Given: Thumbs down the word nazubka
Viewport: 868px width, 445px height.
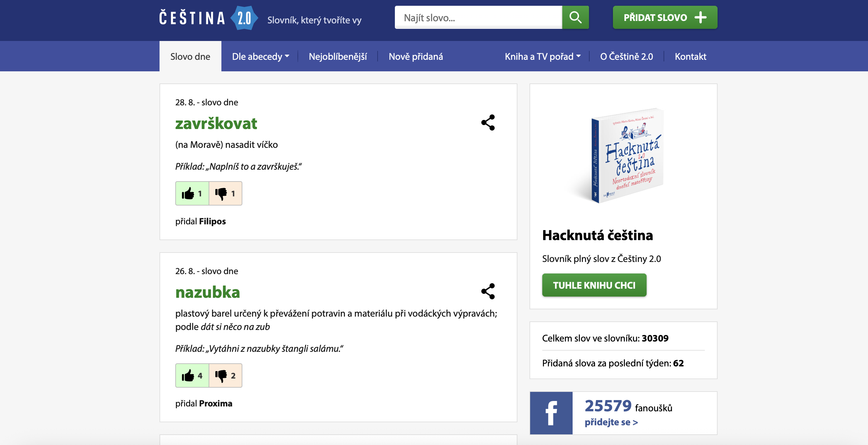Looking at the screenshot, I should (225, 375).
